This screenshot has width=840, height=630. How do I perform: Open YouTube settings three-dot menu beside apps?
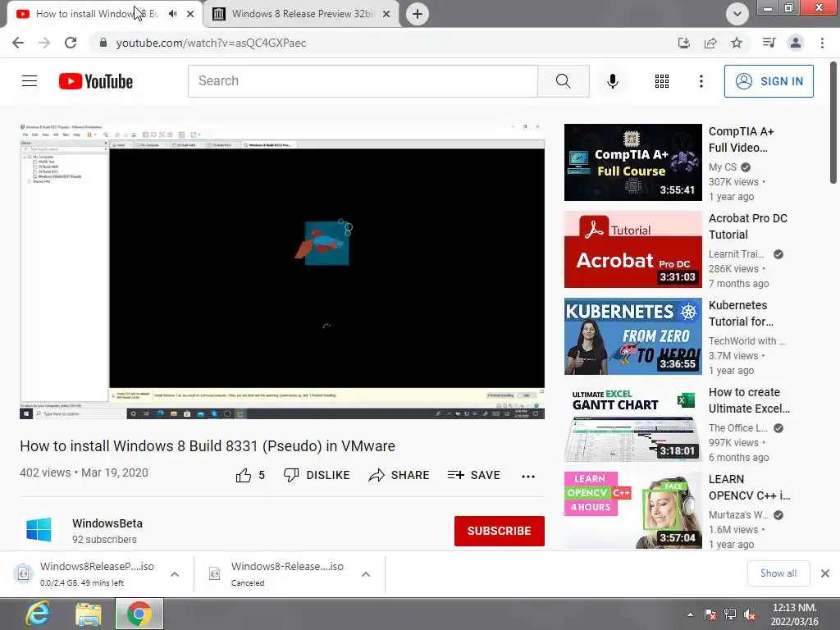click(701, 81)
